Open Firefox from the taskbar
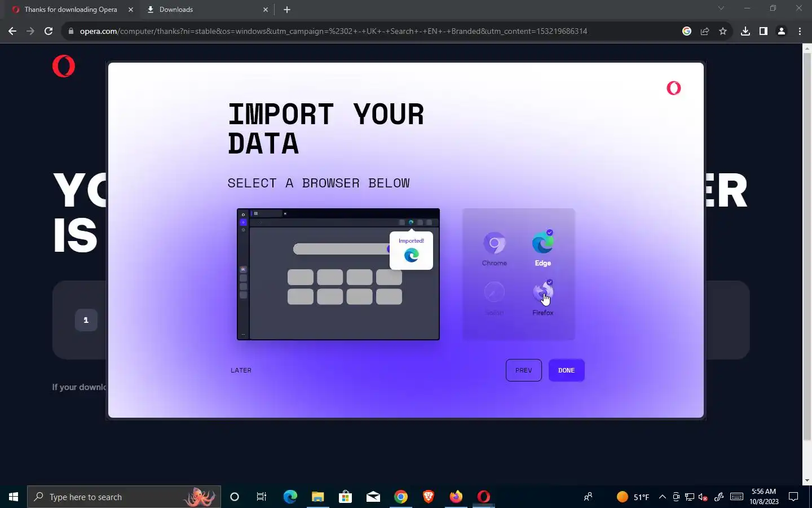The width and height of the screenshot is (812, 508). pos(456,497)
